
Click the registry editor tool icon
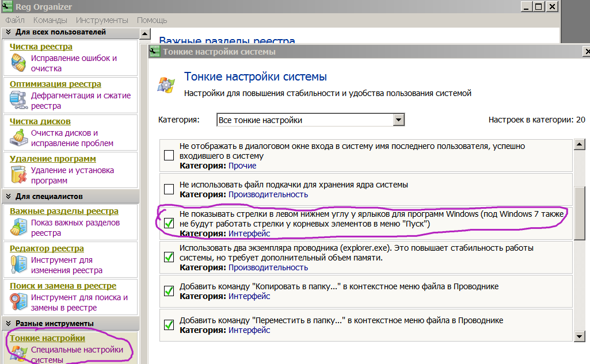coord(18,265)
